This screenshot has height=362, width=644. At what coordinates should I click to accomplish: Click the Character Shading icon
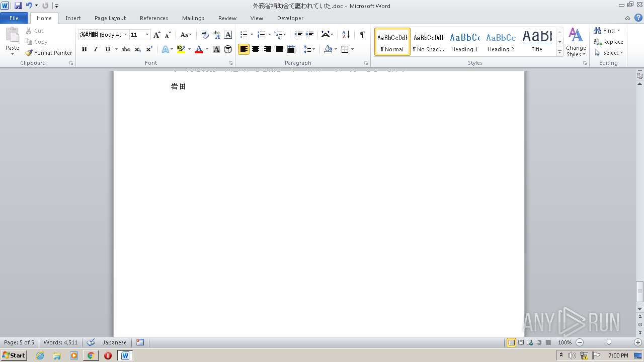pos(216,49)
